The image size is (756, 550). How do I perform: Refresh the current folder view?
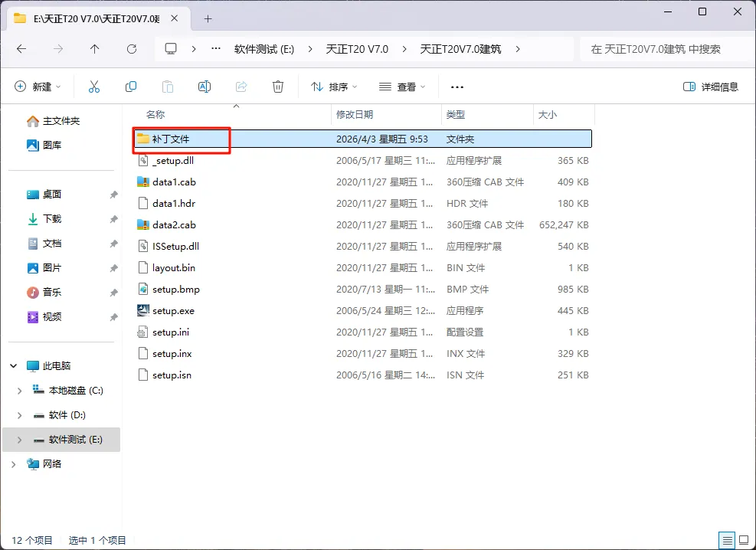click(132, 49)
